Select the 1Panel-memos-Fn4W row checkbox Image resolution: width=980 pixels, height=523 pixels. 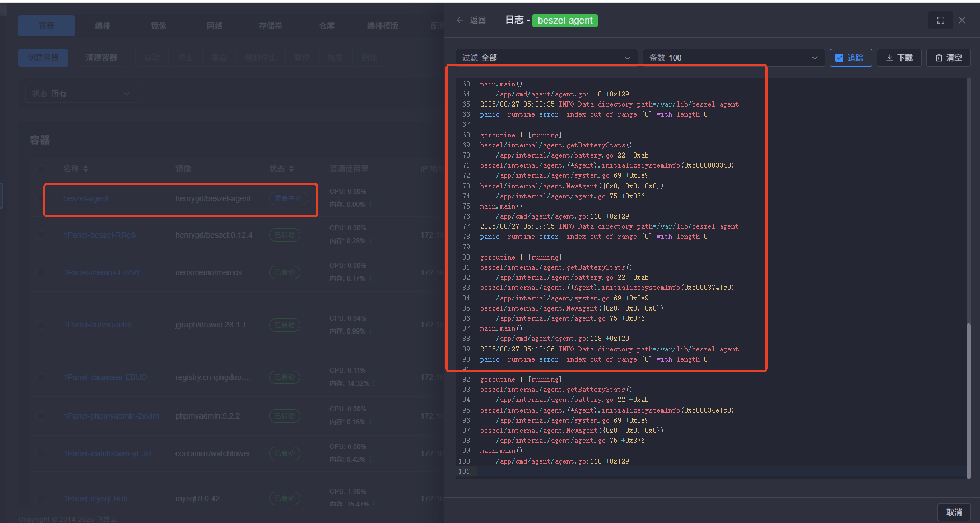40,272
